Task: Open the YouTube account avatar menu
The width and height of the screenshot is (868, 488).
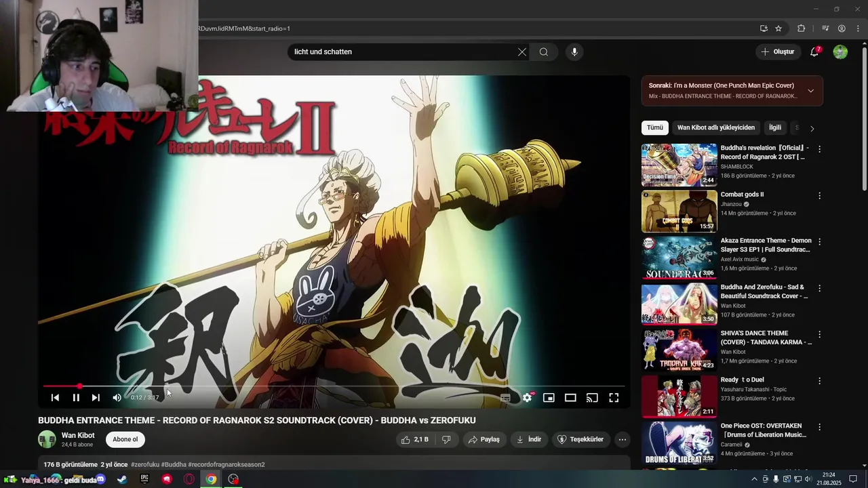Action: tap(840, 52)
